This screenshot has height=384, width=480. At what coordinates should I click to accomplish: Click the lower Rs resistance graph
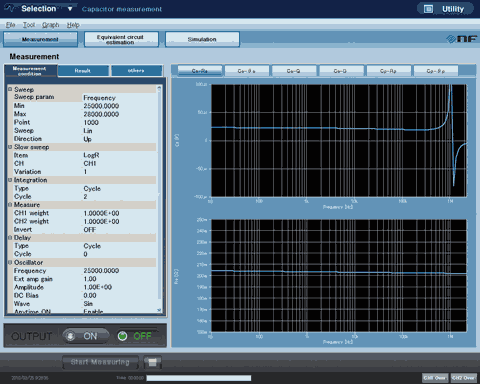[x=339, y=275]
